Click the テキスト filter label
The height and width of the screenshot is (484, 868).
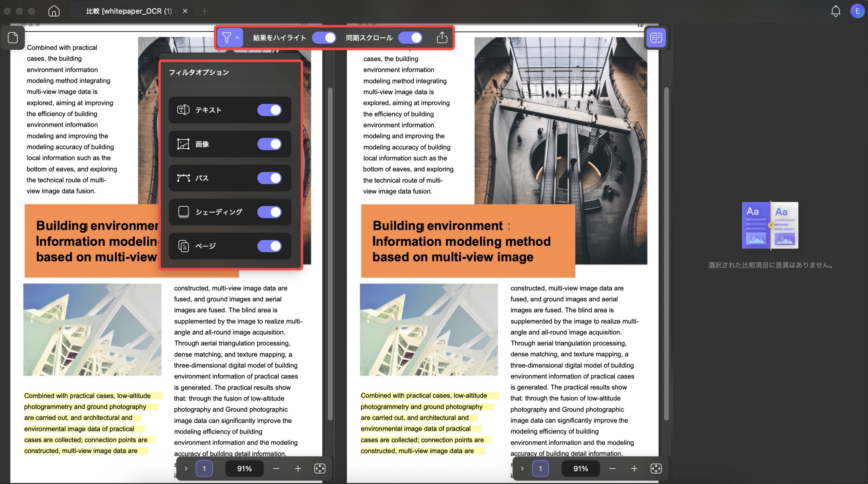pyautogui.click(x=209, y=110)
